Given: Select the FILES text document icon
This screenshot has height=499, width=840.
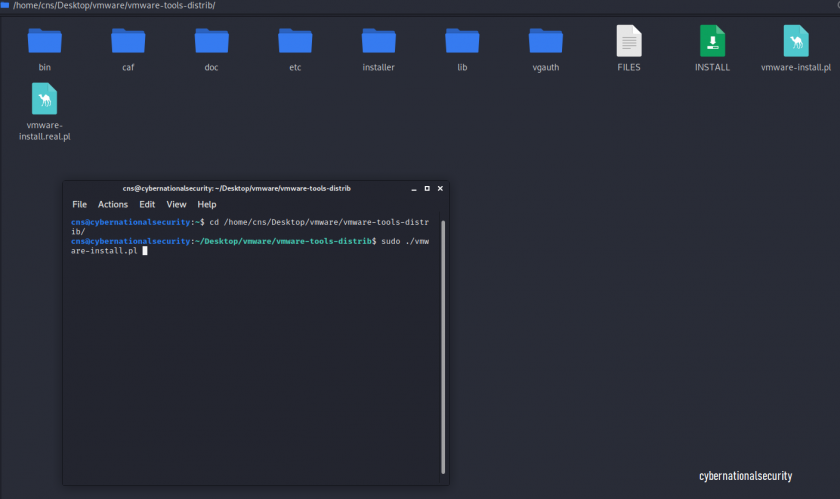Looking at the screenshot, I should coord(629,41).
